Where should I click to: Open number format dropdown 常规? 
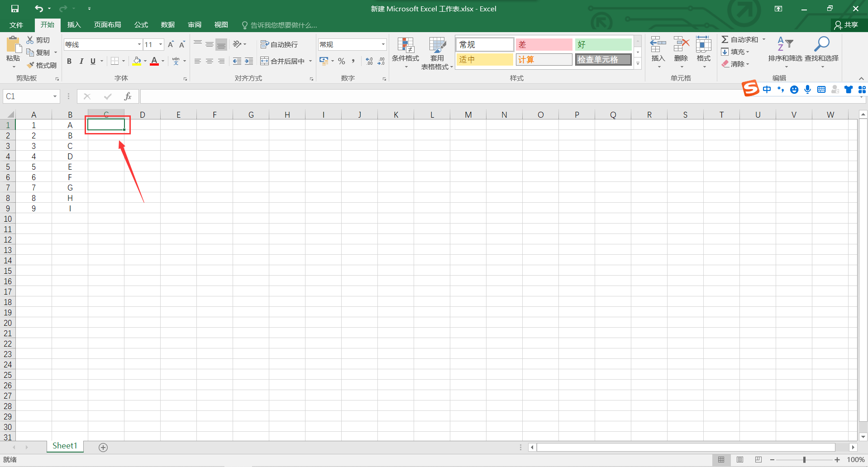[x=383, y=44]
